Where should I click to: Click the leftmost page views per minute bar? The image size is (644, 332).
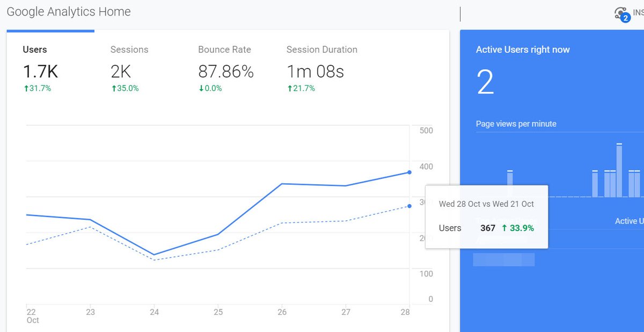[x=510, y=184]
